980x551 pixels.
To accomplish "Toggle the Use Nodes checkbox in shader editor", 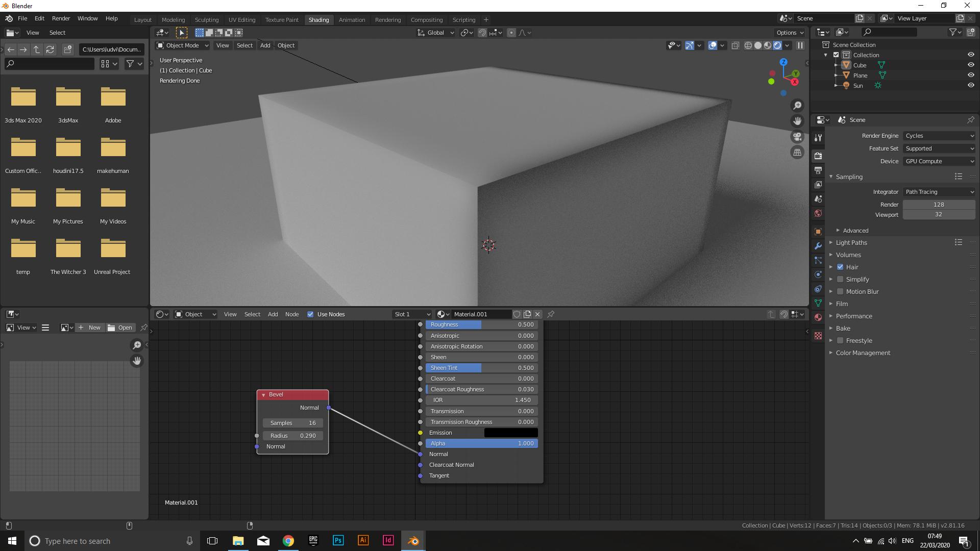I will [310, 314].
